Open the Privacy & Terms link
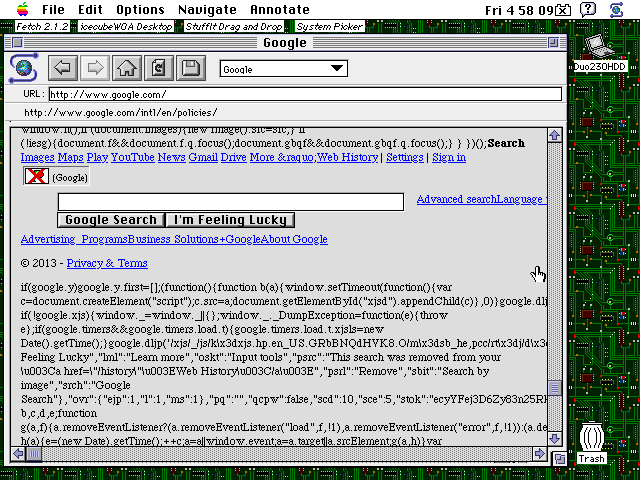Image resolution: width=640 pixels, height=480 pixels. (107, 263)
